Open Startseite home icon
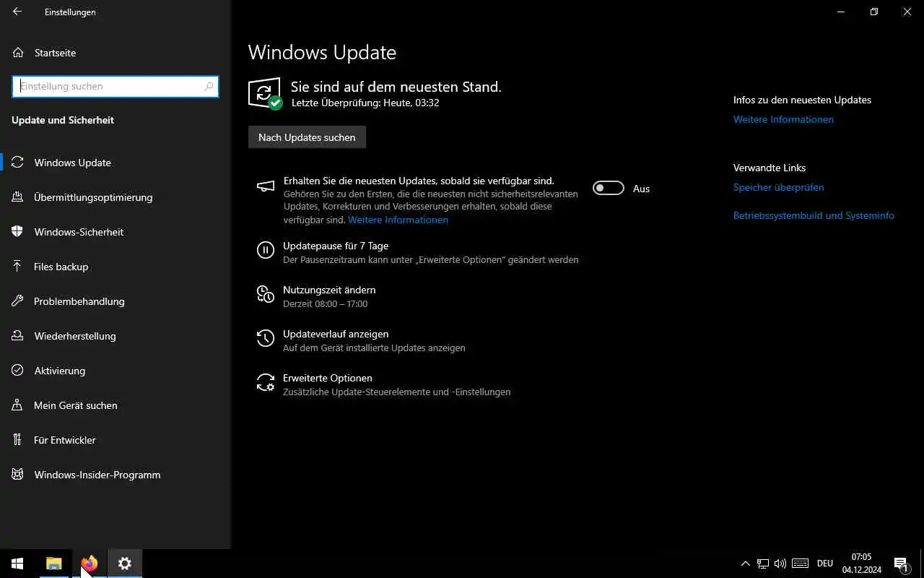This screenshot has height=578, width=924. pyautogui.click(x=18, y=53)
